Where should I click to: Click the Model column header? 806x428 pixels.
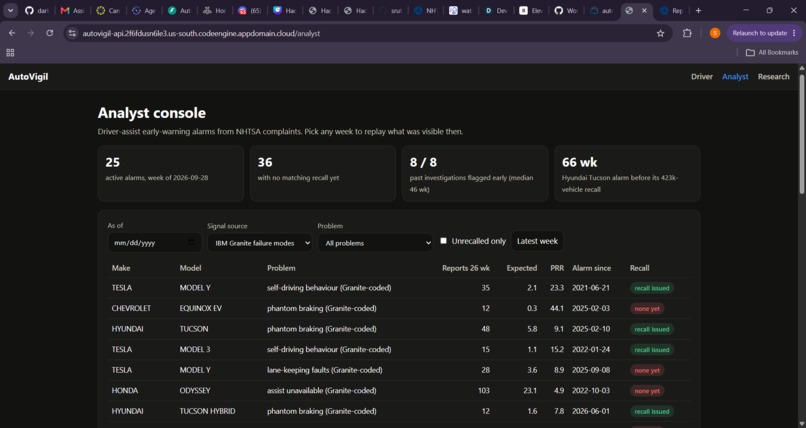[190, 268]
